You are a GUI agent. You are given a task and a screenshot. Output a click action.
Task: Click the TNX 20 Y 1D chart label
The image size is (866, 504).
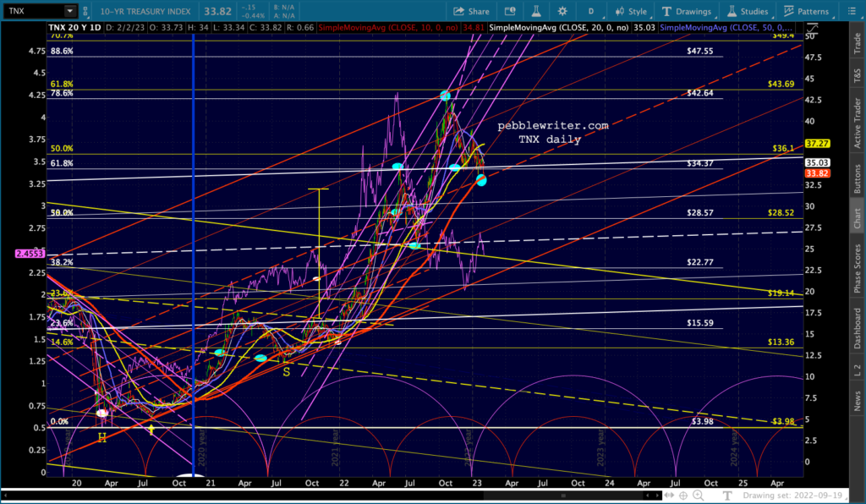click(74, 27)
